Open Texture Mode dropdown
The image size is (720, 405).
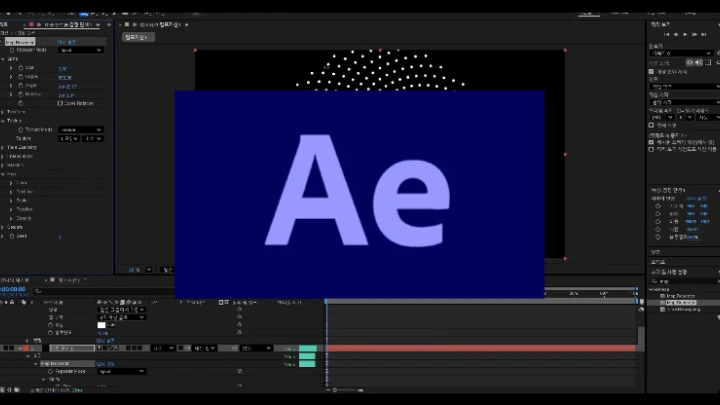[x=81, y=130]
